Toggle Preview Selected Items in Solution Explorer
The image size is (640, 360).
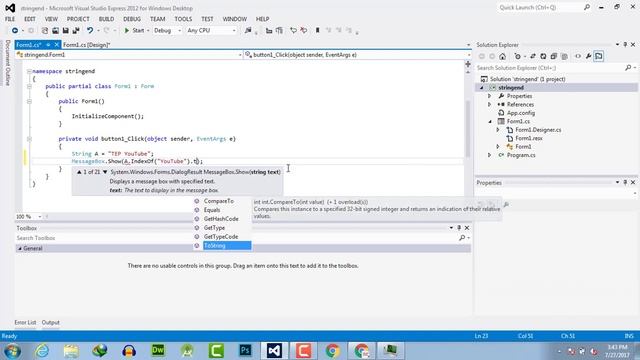click(599, 56)
